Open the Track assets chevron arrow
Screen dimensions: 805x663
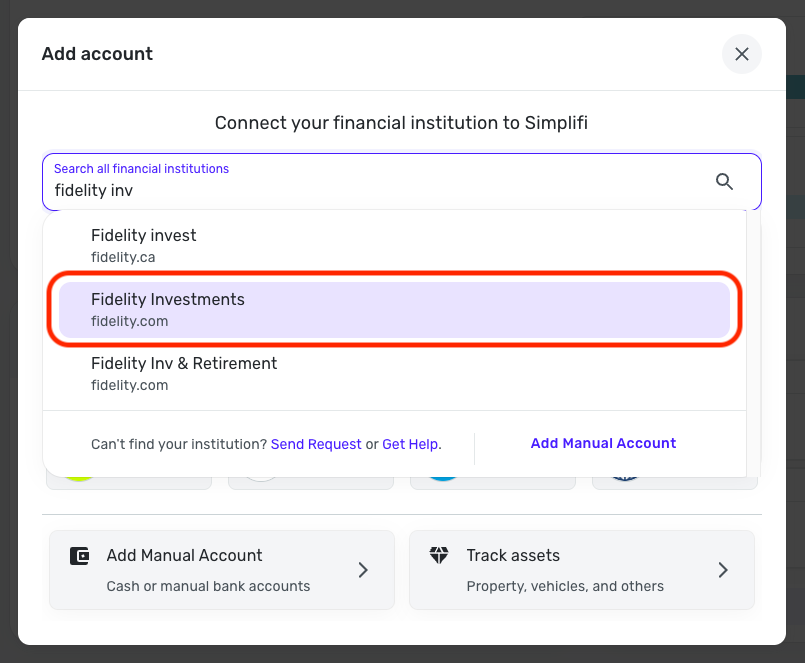[x=723, y=570]
